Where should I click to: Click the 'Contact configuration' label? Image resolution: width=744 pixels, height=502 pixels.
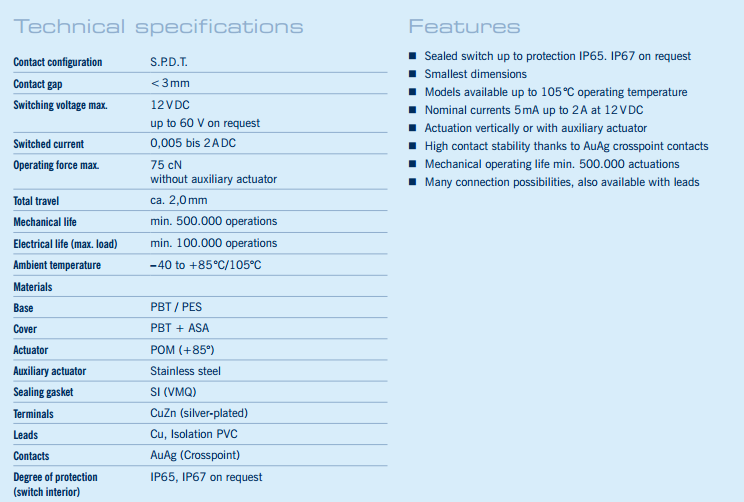(58, 62)
